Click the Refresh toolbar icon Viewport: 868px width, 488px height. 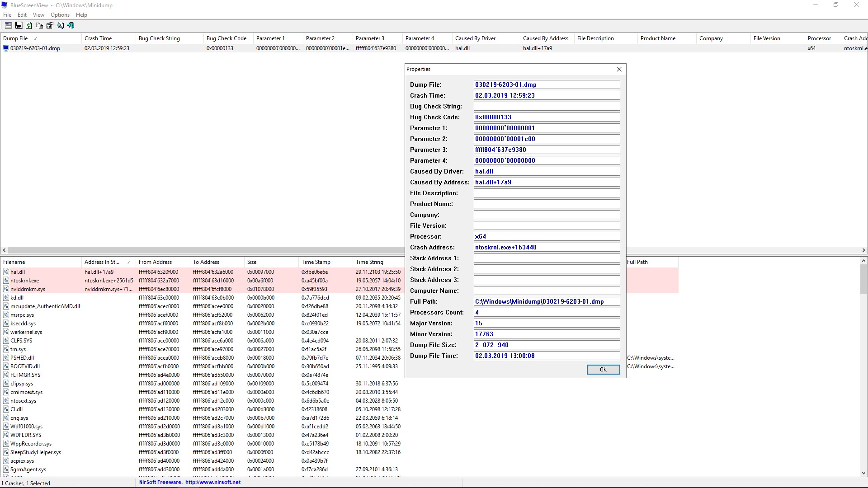point(29,26)
